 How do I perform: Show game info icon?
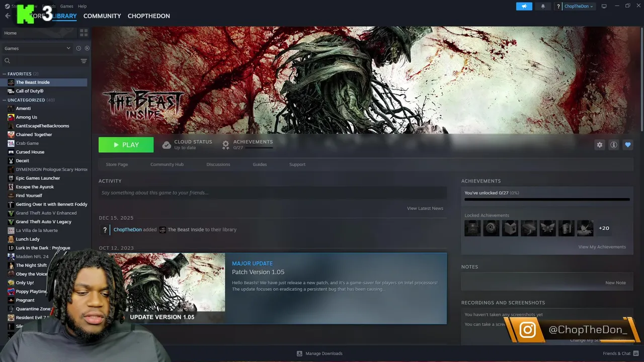click(x=614, y=145)
